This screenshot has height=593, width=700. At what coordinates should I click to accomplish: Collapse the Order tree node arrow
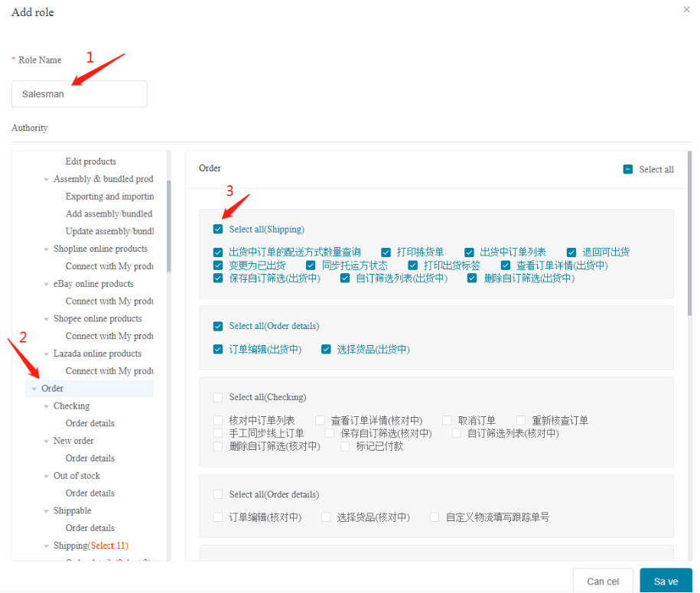[34, 389]
